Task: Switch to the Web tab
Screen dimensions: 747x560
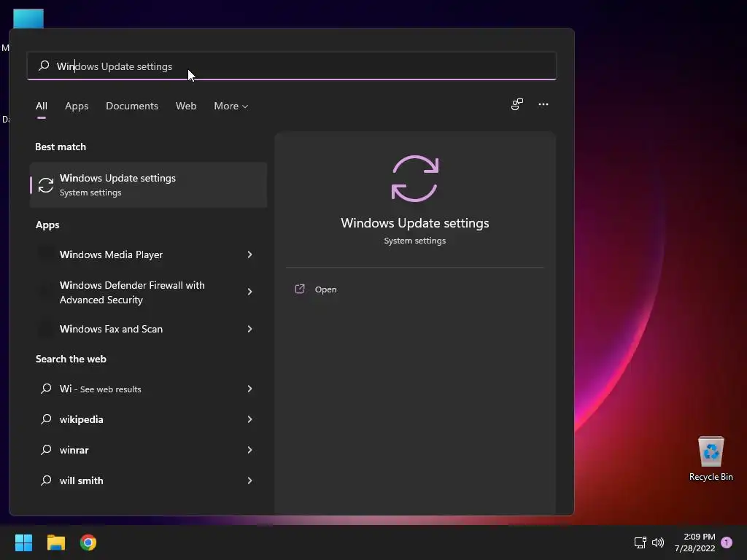Action: point(186,106)
